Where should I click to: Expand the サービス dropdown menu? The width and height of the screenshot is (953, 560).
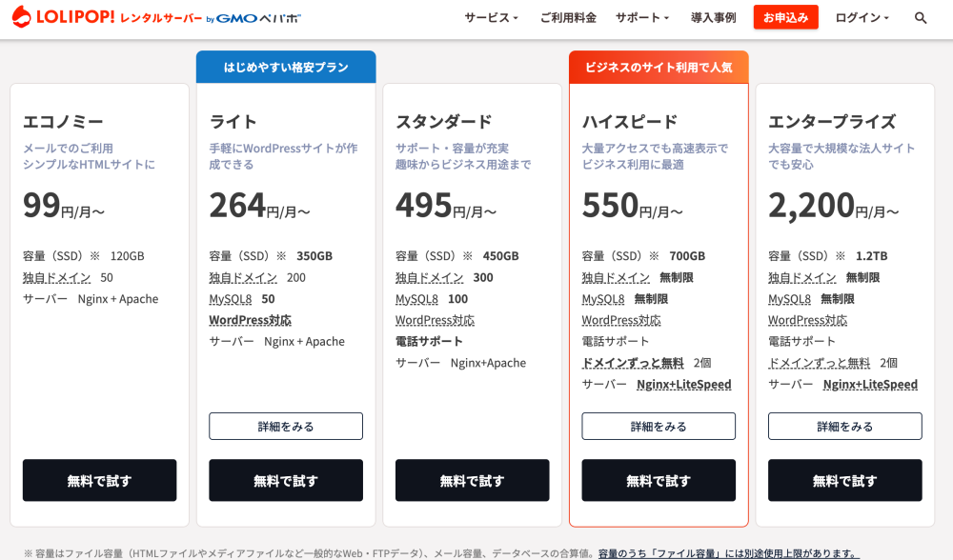[x=491, y=18]
